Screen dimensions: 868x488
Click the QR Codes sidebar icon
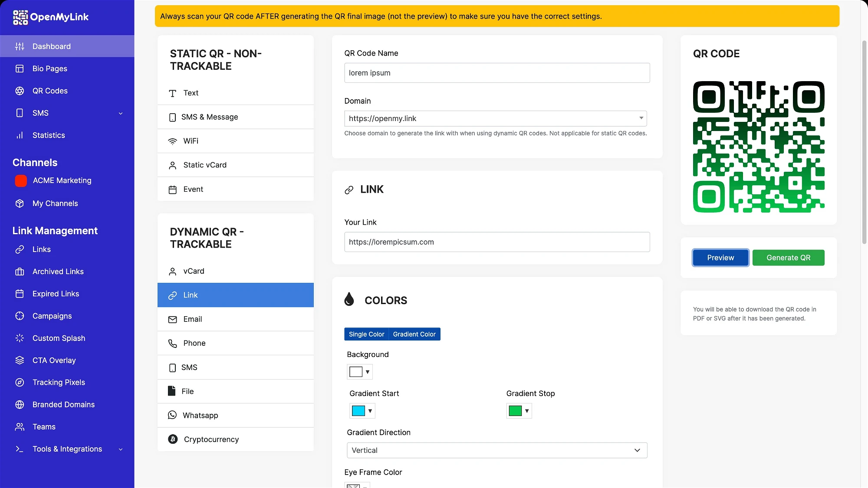20,91
